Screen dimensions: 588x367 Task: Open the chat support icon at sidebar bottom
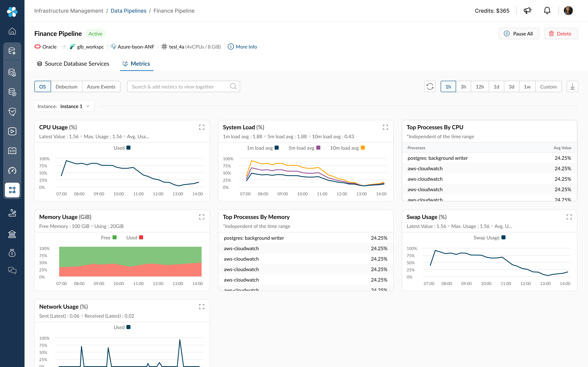point(12,271)
